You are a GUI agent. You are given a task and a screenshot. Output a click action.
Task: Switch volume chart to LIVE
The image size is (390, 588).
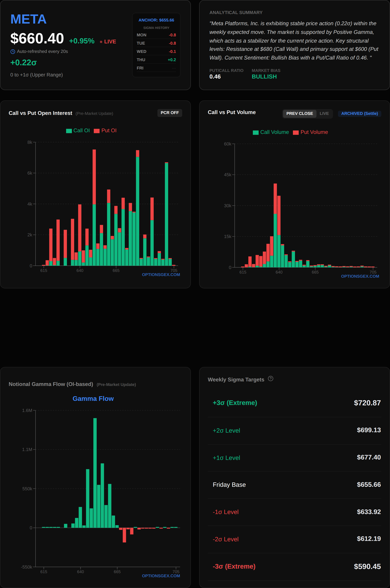[x=324, y=113]
